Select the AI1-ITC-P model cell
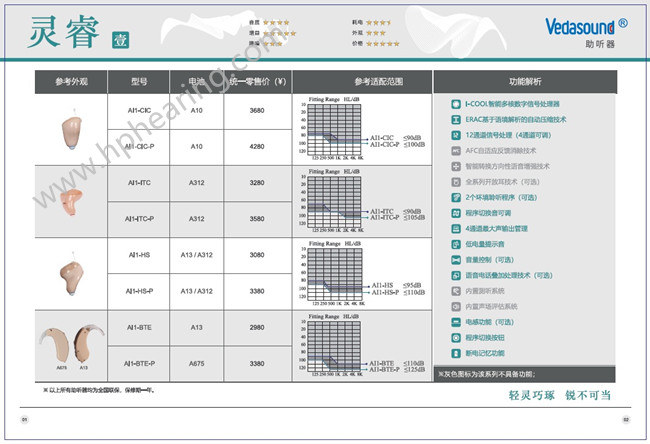This screenshot has height=444, width=650. (x=139, y=219)
